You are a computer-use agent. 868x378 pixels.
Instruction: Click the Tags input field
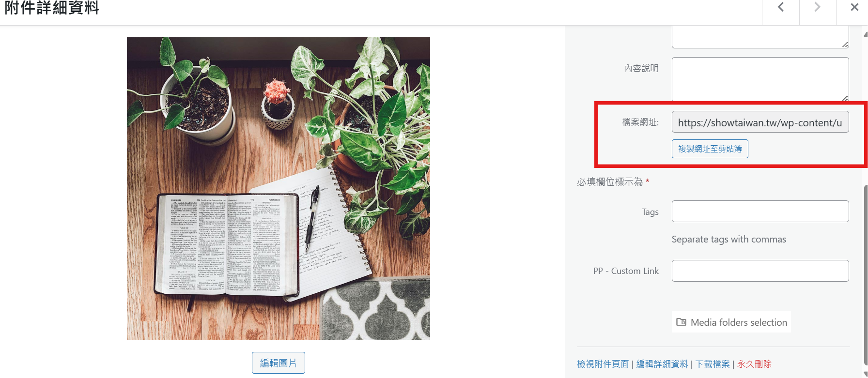[760, 211]
